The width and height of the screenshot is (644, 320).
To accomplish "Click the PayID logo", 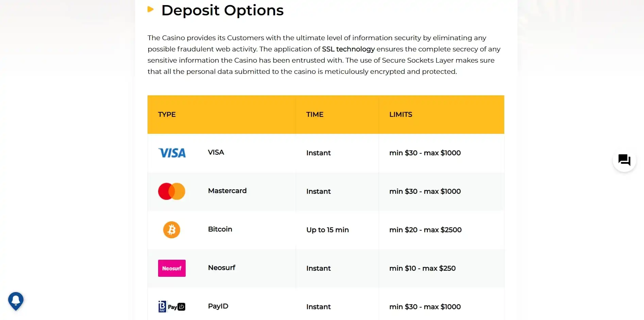I will (172, 307).
